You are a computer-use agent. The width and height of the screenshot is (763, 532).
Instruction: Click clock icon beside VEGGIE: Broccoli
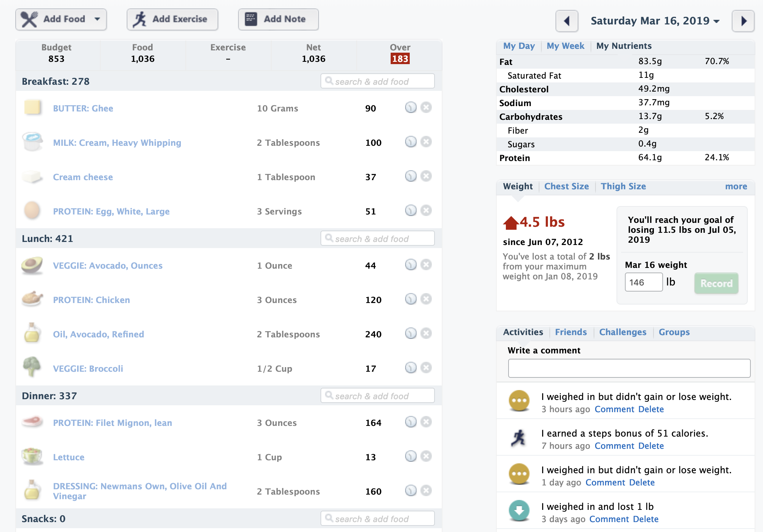(410, 368)
